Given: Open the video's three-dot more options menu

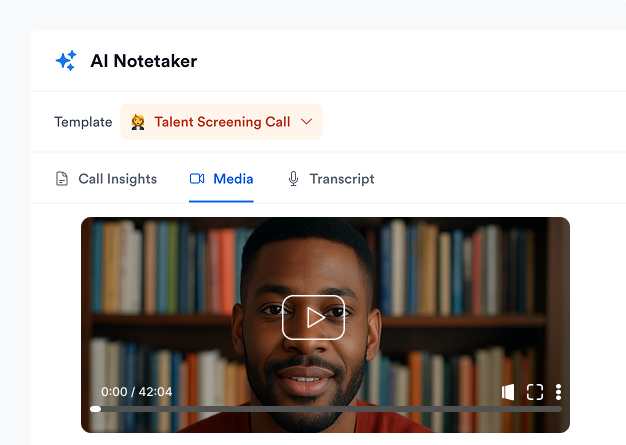Looking at the screenshot, I should pyautogui.click(x=559, y=392).
